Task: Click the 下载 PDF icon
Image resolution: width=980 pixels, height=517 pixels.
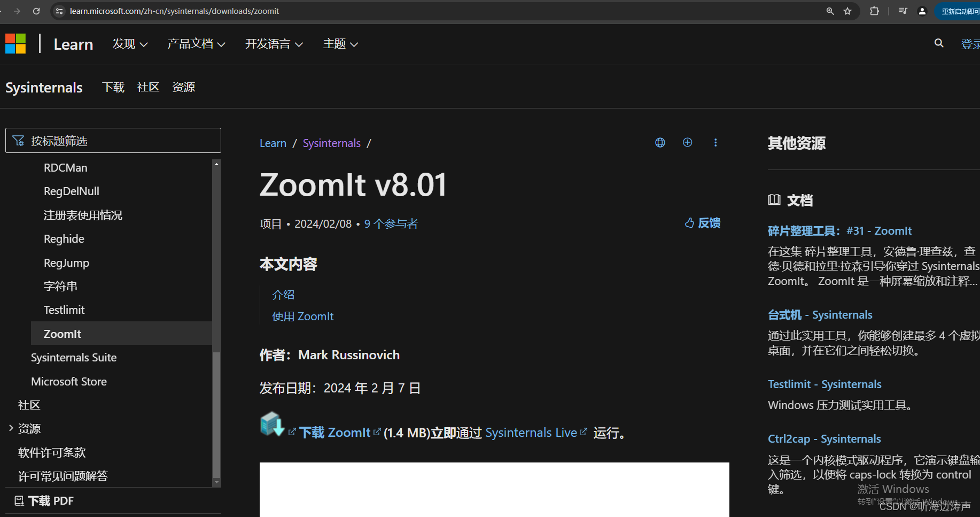Action: coord(19,500)
